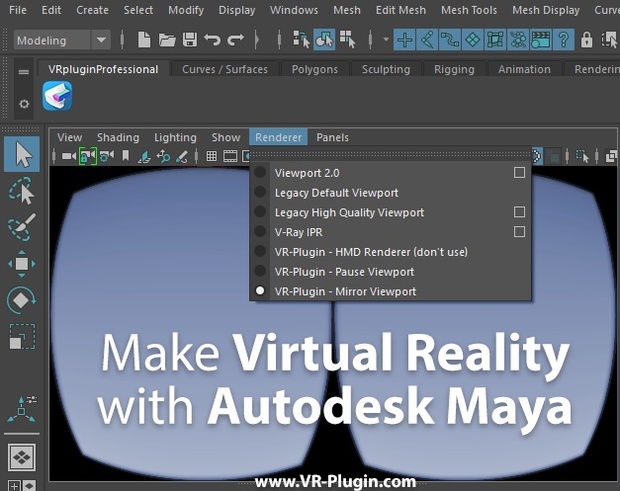The width and height of the screenshot is (620, 491).
Task: Click the New Scene icon
Action: pyautogui.click(x=144, y=40)
